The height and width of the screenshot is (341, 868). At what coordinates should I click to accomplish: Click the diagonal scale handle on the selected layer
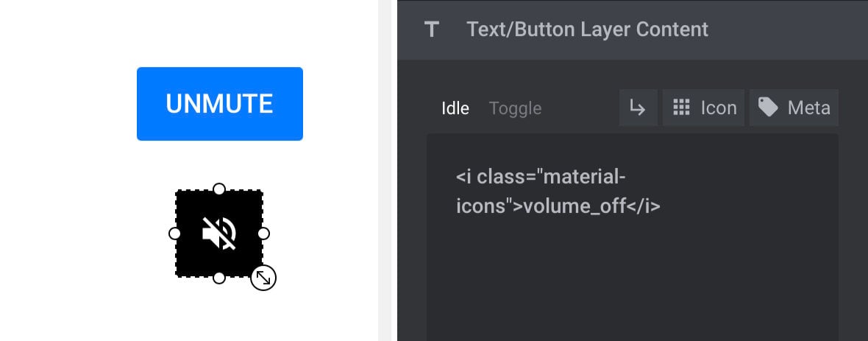click(263, 278)
